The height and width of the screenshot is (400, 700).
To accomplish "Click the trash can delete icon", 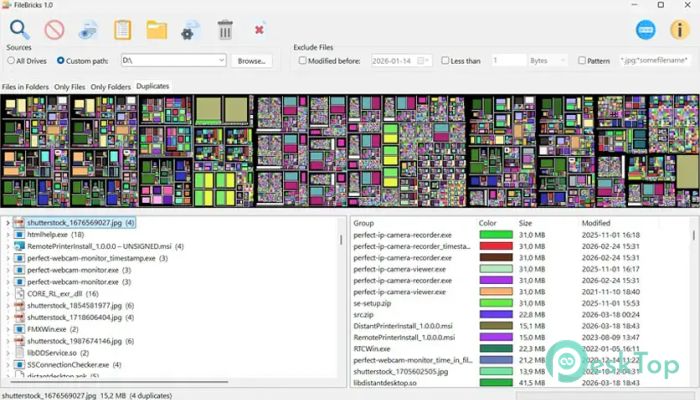I will (225, 30).
